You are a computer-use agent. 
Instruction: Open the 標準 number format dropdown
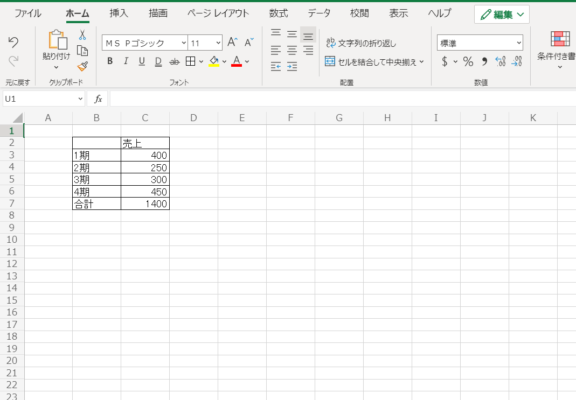[519, 43]
